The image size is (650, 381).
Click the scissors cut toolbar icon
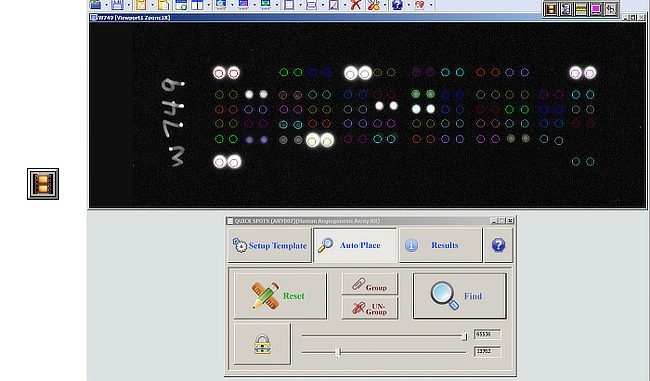[374, 5]
